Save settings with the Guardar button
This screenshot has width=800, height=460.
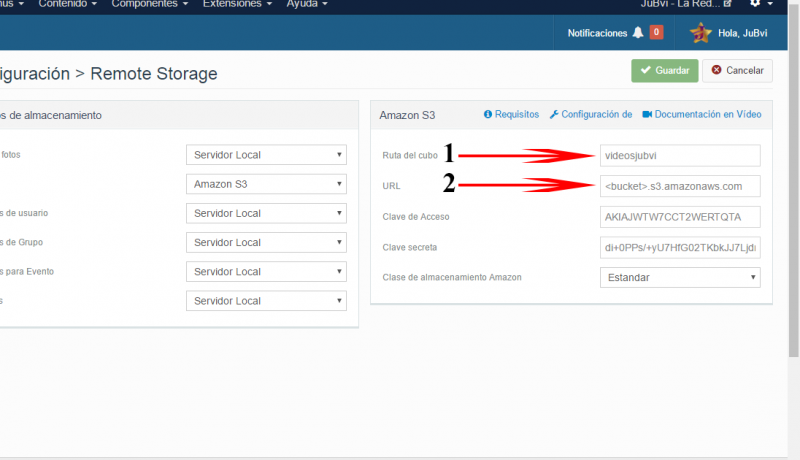pyautogui.click(x=664, y=70)
